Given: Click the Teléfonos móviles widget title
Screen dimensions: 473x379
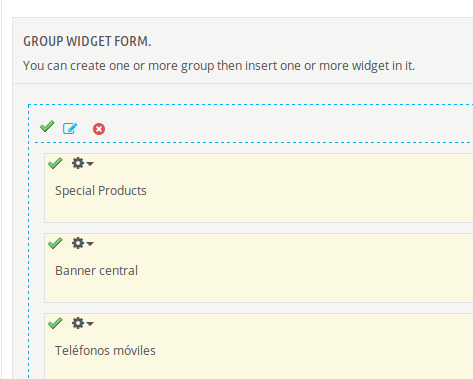Looking at the screenshot, I should coord(105,351).
